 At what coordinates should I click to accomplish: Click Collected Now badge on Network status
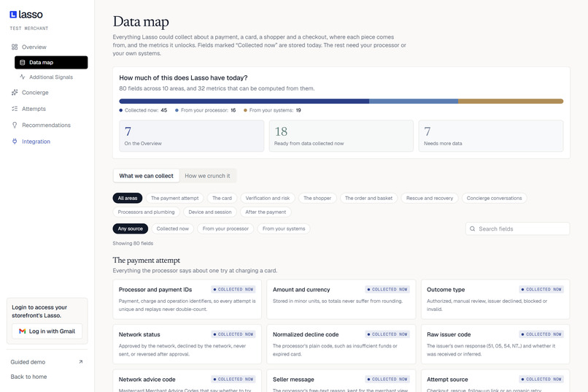pyautogui.click(x=233, y=334)
